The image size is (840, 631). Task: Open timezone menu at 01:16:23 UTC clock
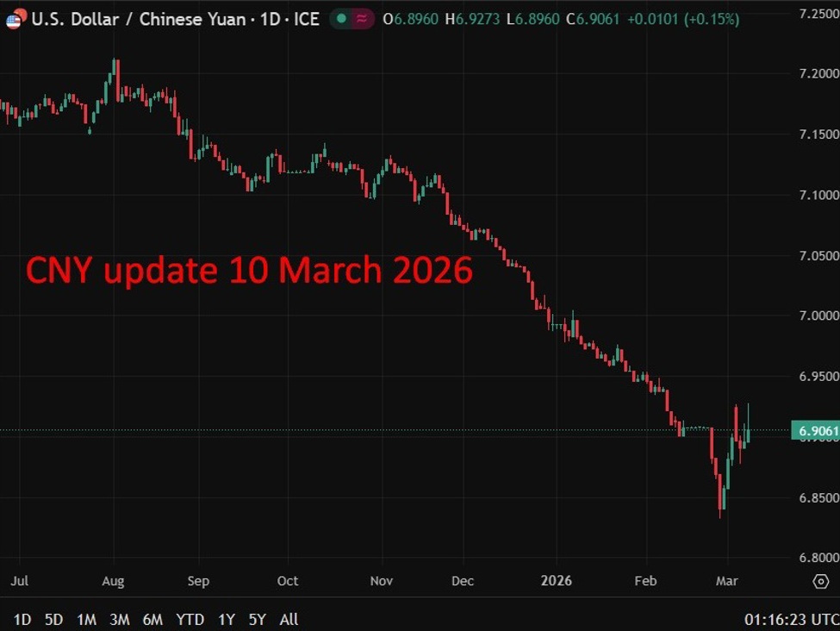(790, 619)
